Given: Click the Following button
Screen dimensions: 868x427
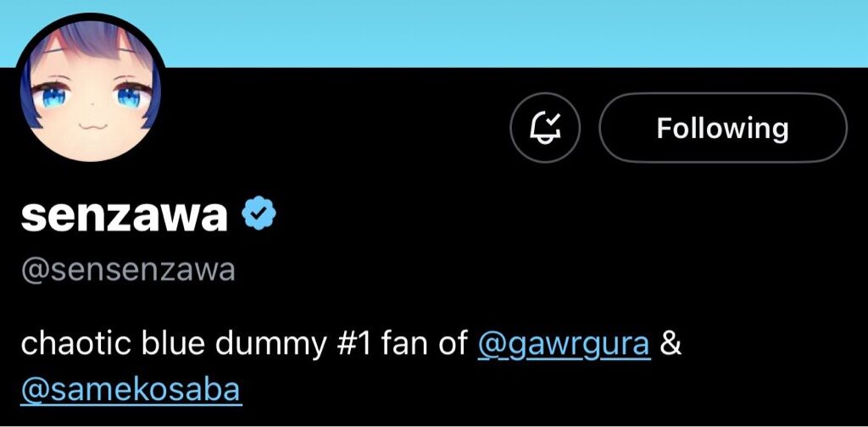Looking at the screenshot, I should [722, 128].
